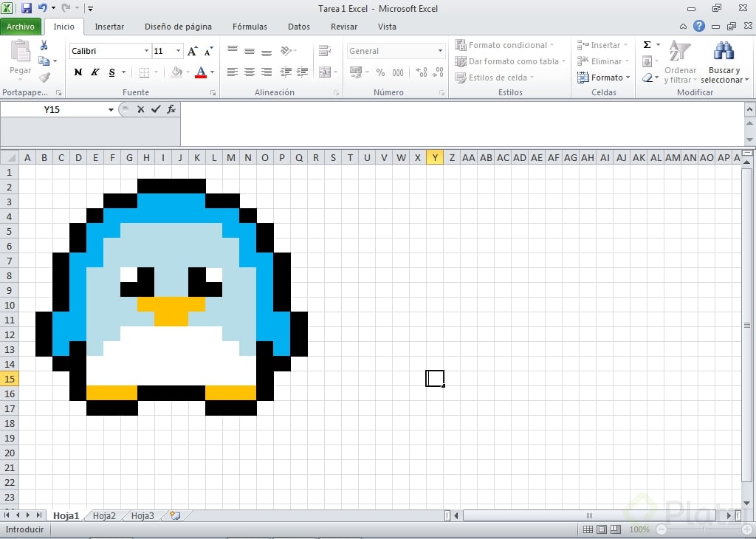Switch to the Insertar tab

pos(109,27)
